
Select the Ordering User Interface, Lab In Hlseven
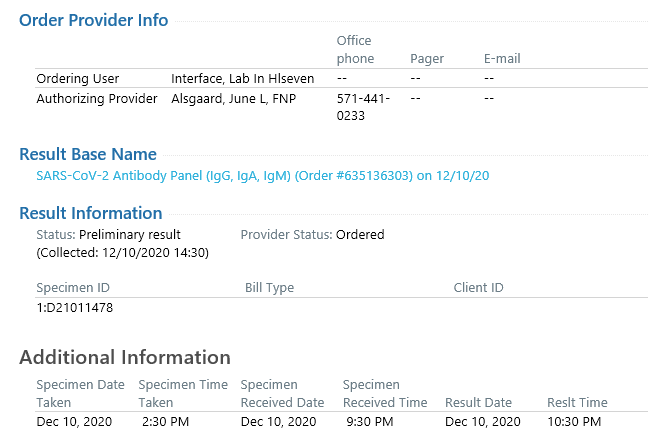pos(242,79)
